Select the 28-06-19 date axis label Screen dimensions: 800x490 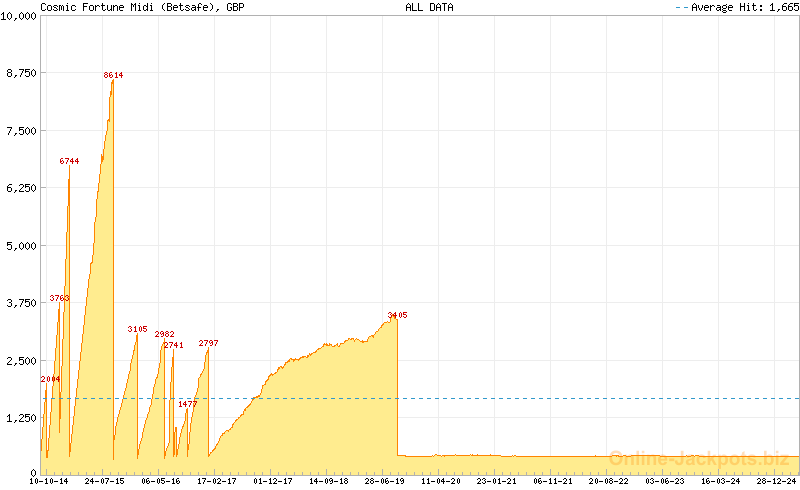(x=385, y=481)
